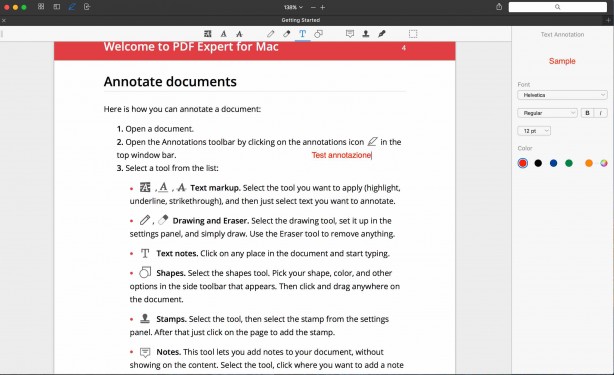Select the Strikethrough text tool
The image size is (614, 375).
point(239,34)
